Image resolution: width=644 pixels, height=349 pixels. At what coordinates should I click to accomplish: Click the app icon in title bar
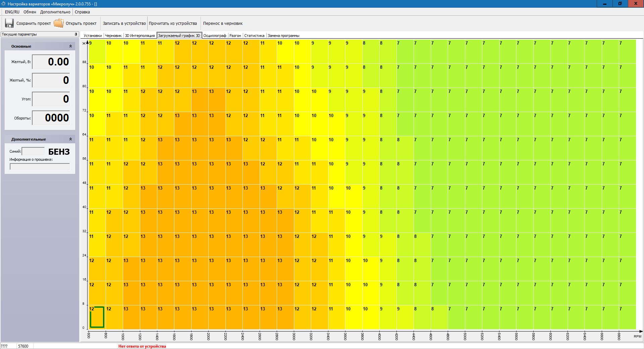click(x=4, y=4)
